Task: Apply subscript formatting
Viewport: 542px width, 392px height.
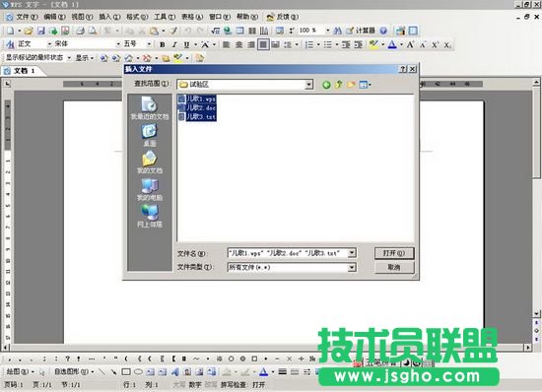Action: pyautogui.click(x=447, y=44)
